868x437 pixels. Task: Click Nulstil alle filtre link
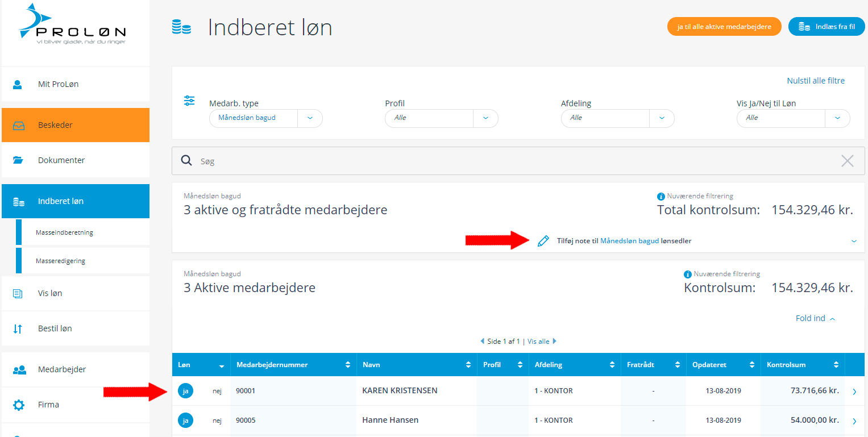815,81
